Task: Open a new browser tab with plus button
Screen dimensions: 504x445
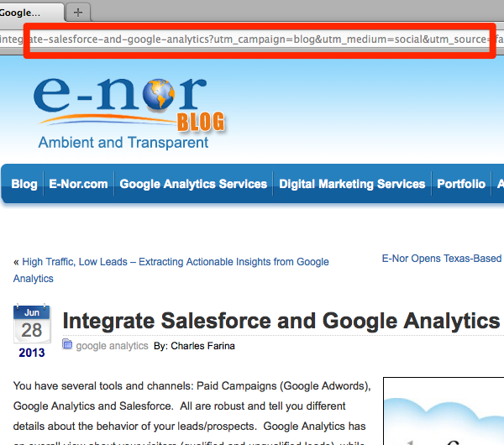Action: point(78,13)
